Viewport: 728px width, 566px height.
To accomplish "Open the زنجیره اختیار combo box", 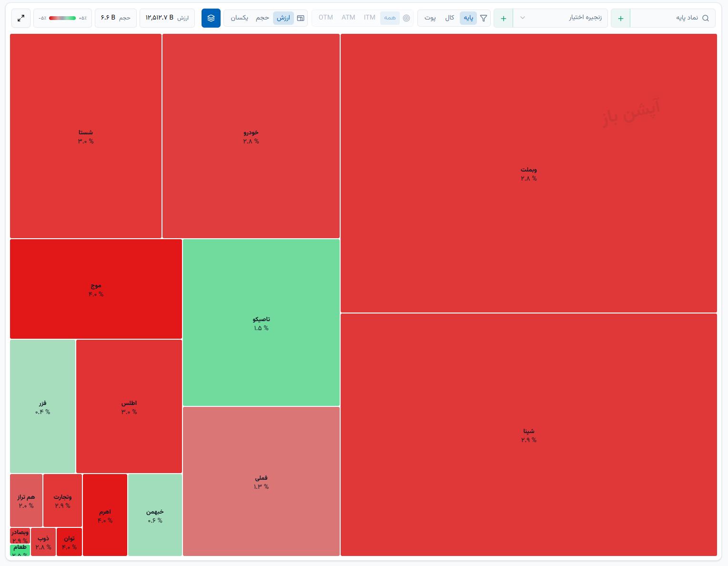I will click(560, 18).
